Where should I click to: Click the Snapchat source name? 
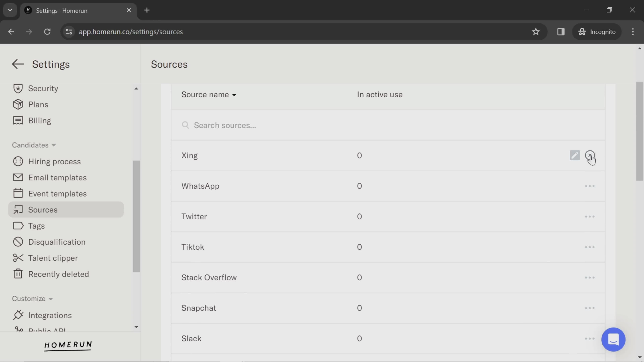[x=199, y=308]
